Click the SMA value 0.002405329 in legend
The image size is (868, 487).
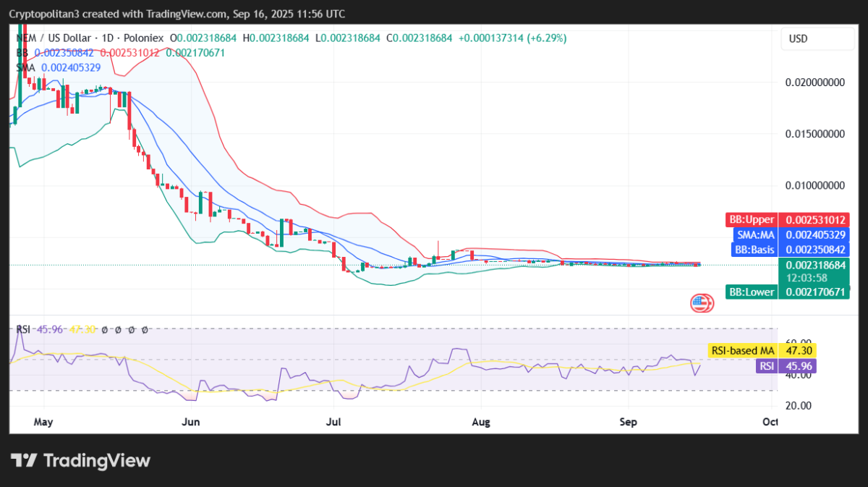click(71, 67)
